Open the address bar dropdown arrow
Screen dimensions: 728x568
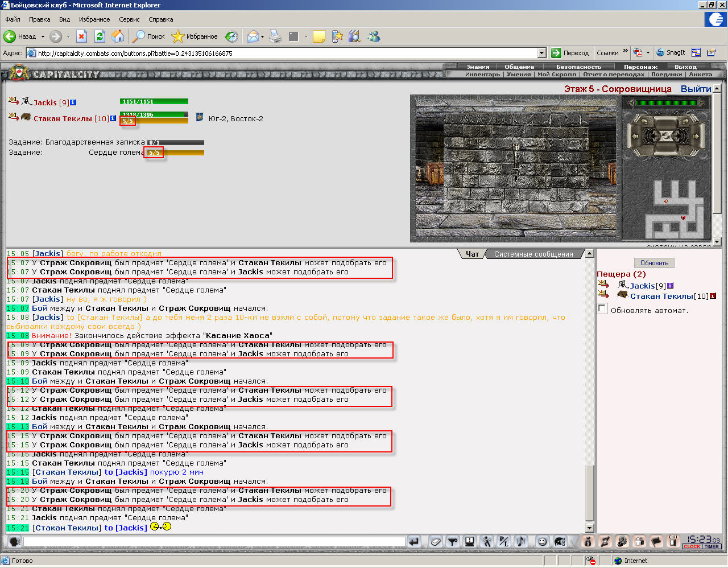pos(541,53)
